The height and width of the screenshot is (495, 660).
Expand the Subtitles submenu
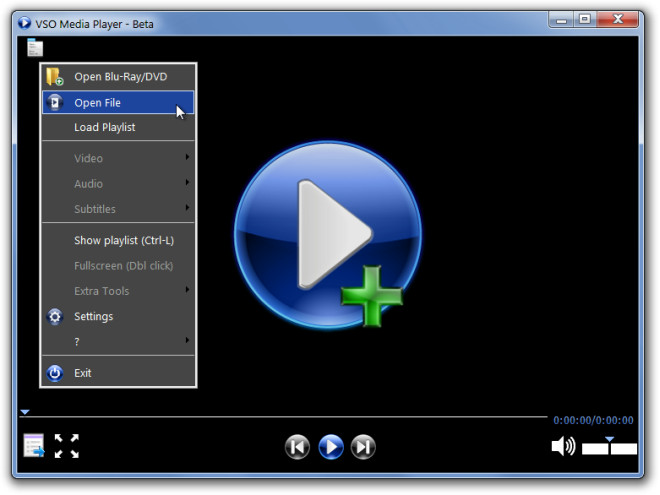118,209
